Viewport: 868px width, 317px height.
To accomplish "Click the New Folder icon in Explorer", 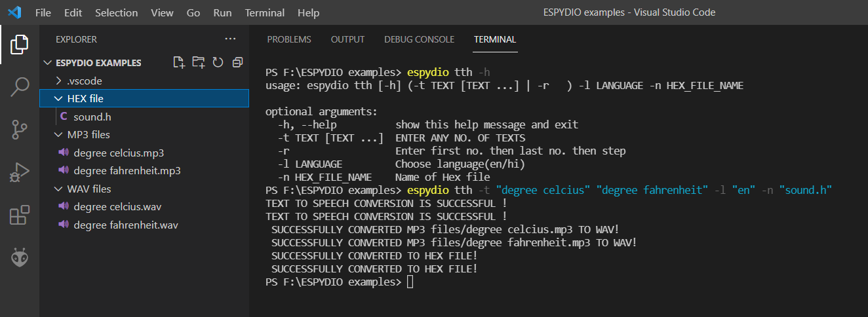I will tap(198, 63).
